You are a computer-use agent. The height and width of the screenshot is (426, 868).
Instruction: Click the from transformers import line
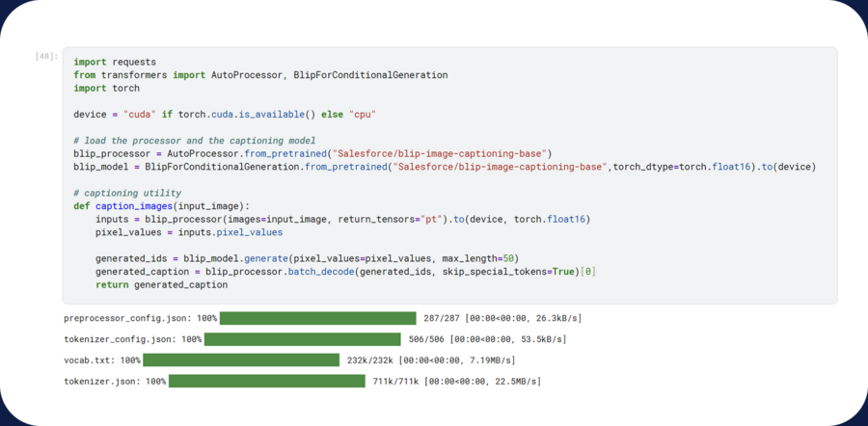[x=260, y=75]
